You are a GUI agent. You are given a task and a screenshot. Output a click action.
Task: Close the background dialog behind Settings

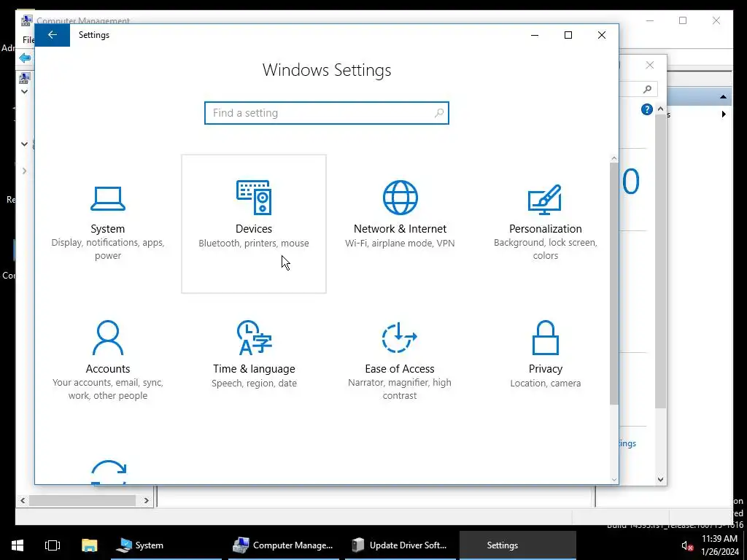[650, 65]
